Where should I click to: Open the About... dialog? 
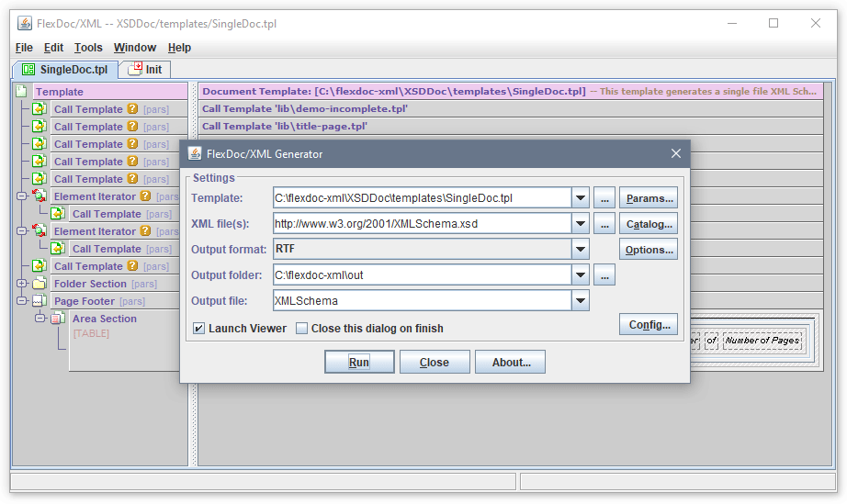pos(511,362)
